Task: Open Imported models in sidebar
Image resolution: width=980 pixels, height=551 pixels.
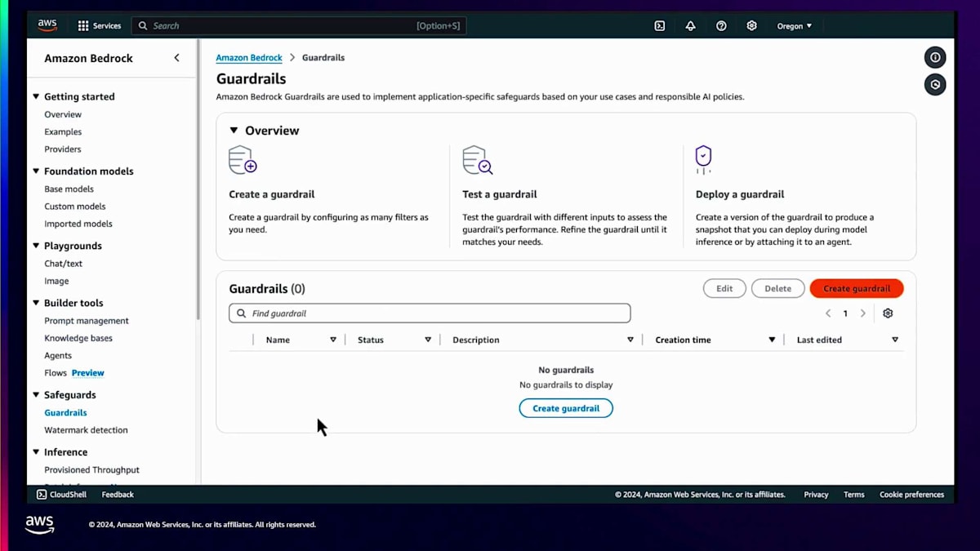Action: tap(78, 224)
